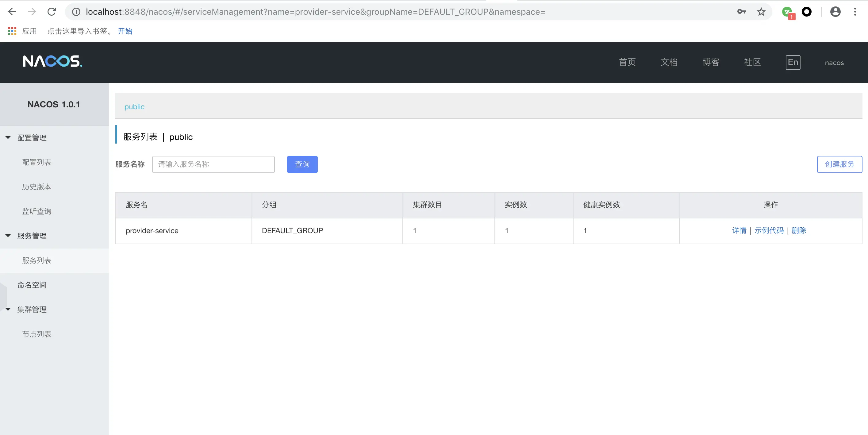
Task: Select the public namespace tab
Action: click(134, 107)
